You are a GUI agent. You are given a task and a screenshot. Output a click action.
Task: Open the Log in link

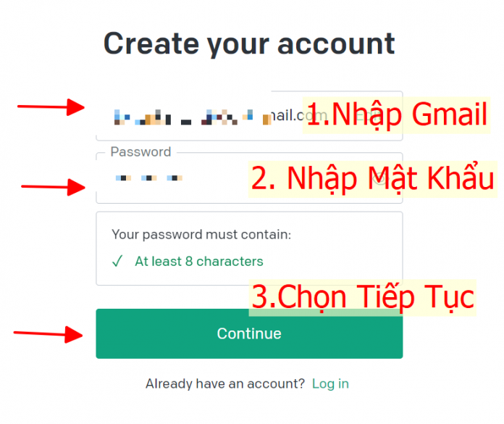pyautogui.click(x=330, y=384)
